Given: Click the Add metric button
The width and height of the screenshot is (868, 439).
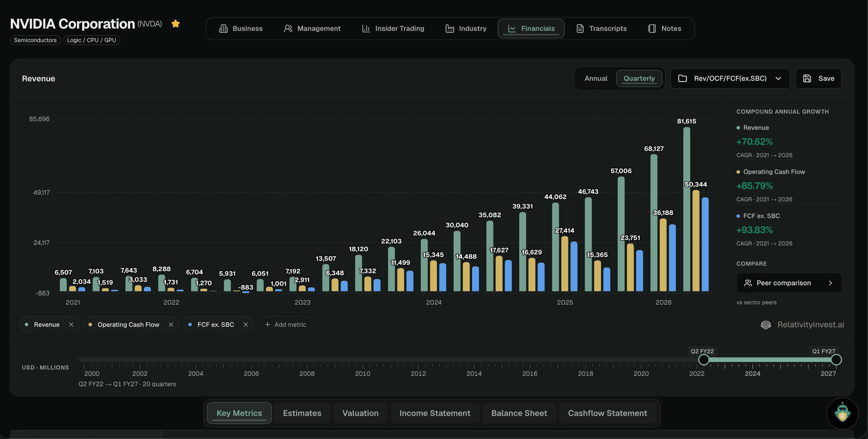Looking at the screenshot, I should coord(285,325).
